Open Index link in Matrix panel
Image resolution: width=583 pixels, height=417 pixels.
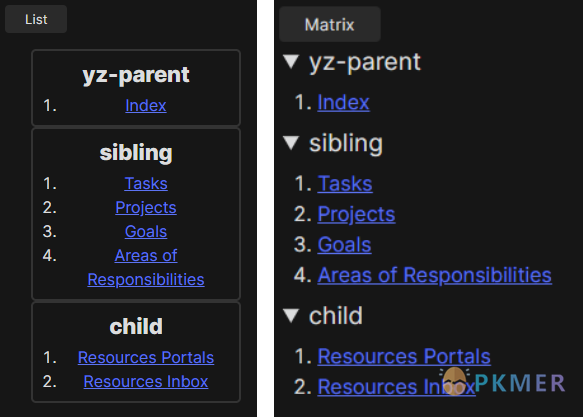343,102
